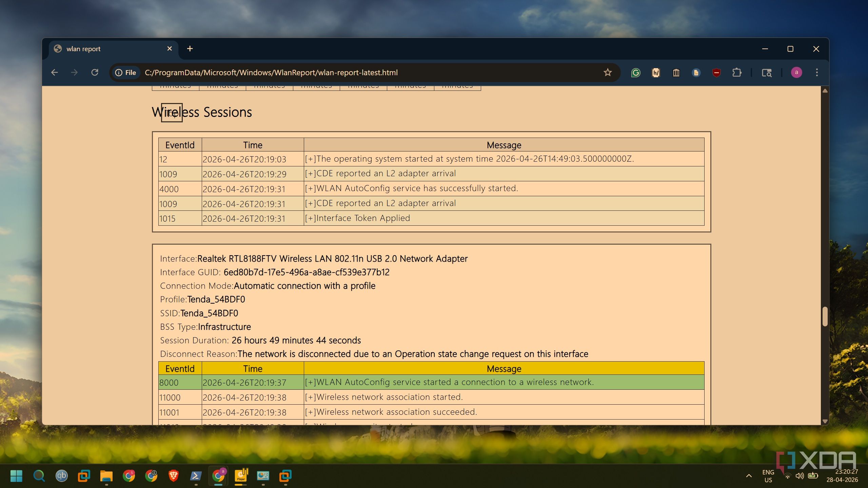
Task: Open the Hypothesis h/ extension
Action: pos(656,73)
